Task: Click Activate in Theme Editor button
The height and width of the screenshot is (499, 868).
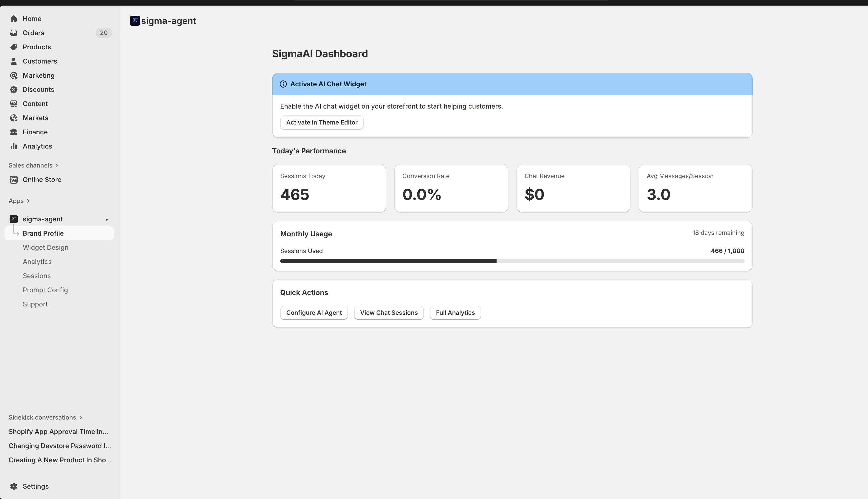Action: click(322, 122)
